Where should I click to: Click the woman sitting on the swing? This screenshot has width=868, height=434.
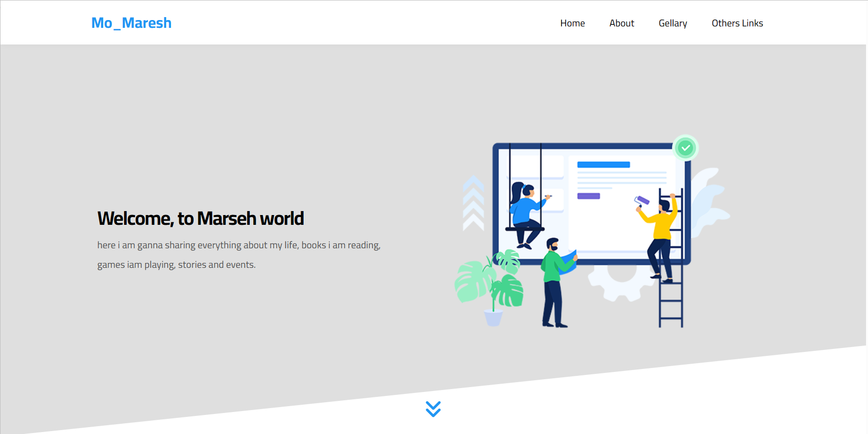pyautogui.click(x=525, y=210)
